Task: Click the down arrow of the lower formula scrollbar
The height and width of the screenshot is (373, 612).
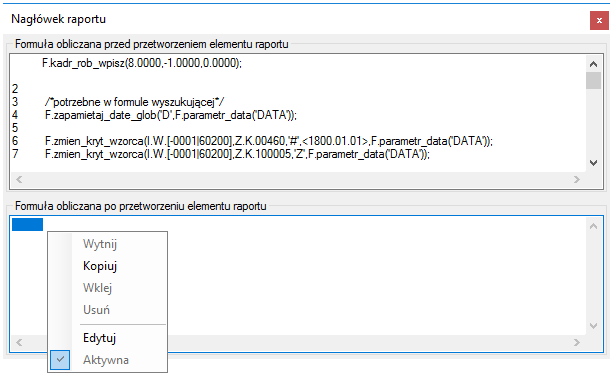Action: click(x=593, y=326)
